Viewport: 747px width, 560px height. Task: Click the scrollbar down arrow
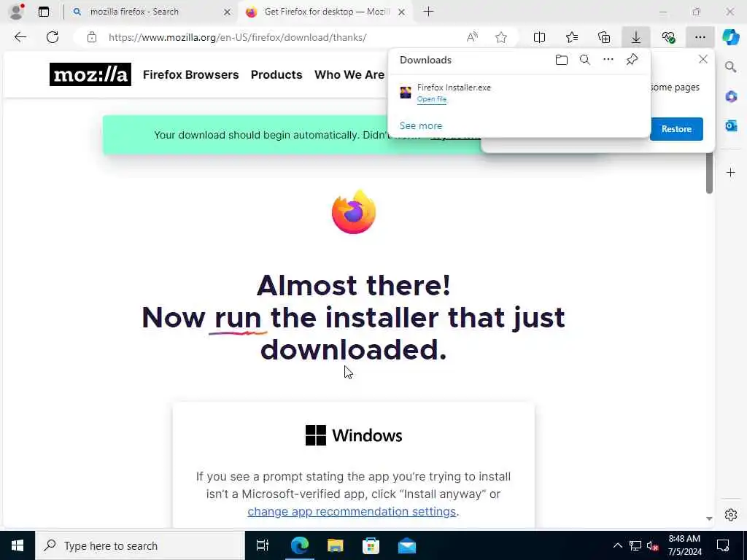709,518
